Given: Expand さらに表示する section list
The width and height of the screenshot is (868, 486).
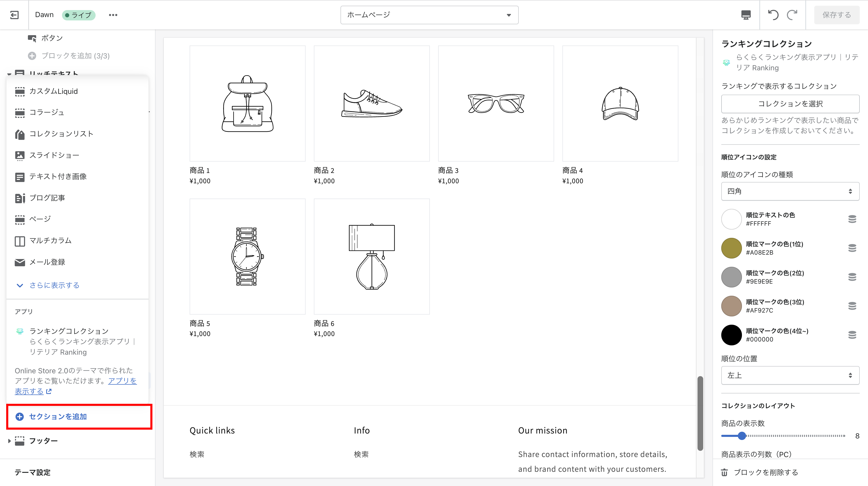Looking at the screenshot, I should pos(54,285).
